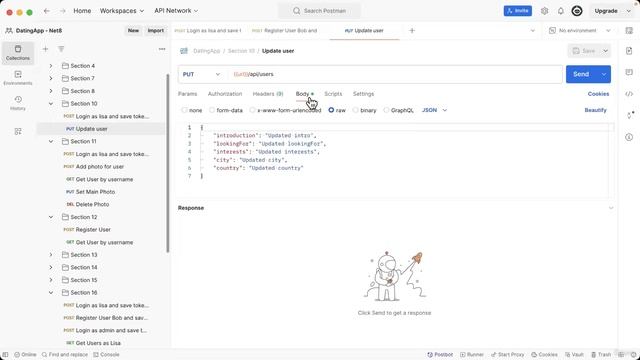The image size is (640, 360).
Task: Expand the Section 7 folder
Action: pos(51,78)
